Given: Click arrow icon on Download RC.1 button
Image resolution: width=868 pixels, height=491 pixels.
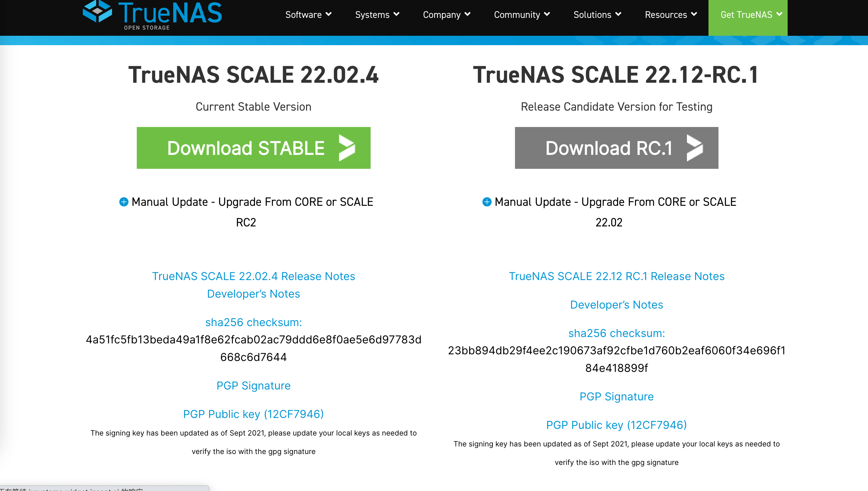Looking at the screenshot, I should (695, 148).
